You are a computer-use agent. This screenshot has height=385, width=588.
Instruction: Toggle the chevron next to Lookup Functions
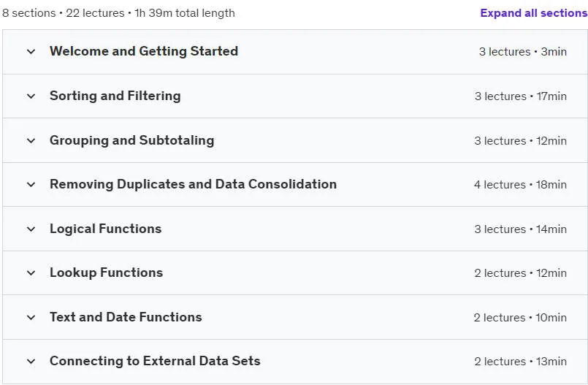[x=31, y=273]
